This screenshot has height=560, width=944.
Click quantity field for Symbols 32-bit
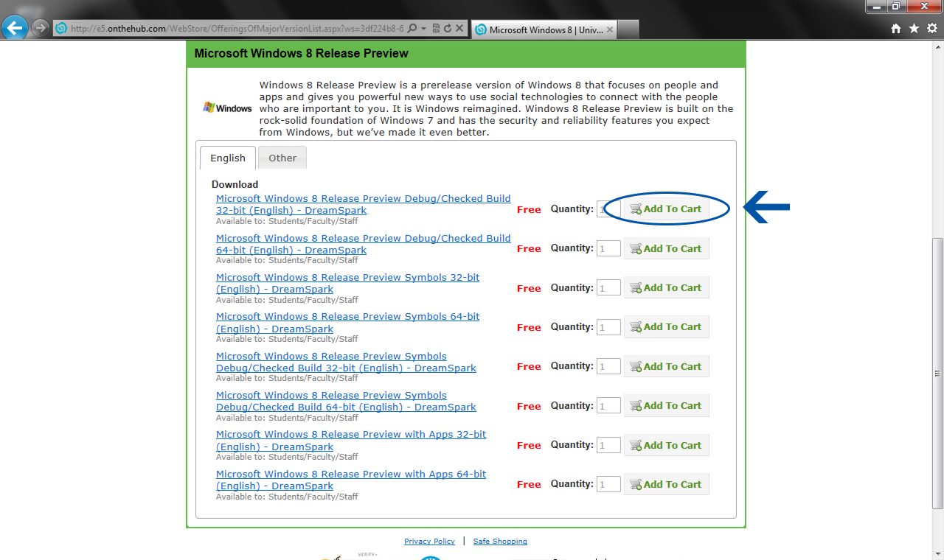pos(608,288)
